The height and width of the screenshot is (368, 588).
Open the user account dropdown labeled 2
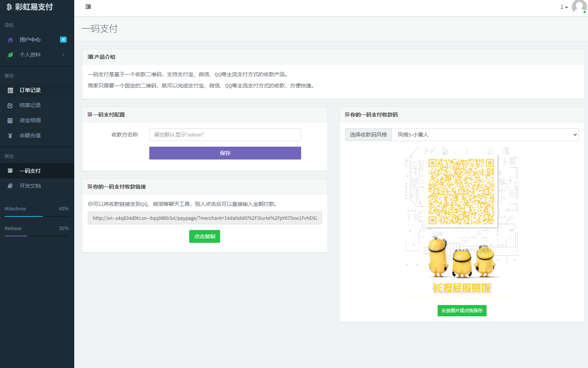point(564,7)
